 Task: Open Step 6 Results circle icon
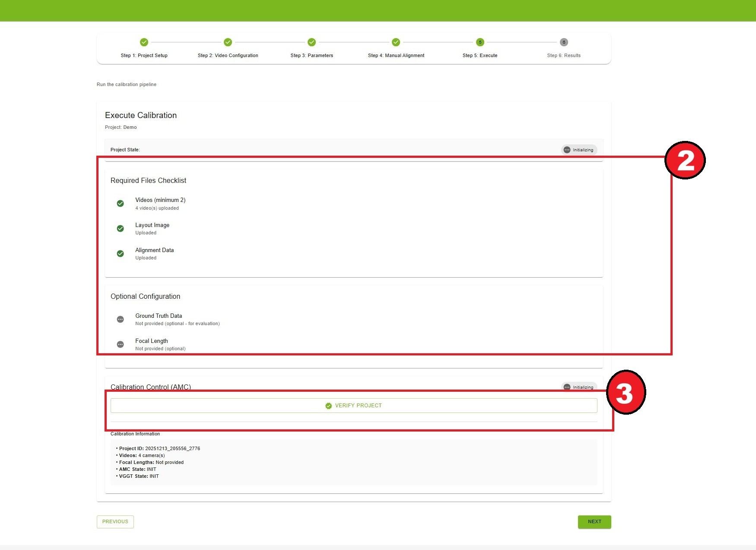tap(564, 42)
